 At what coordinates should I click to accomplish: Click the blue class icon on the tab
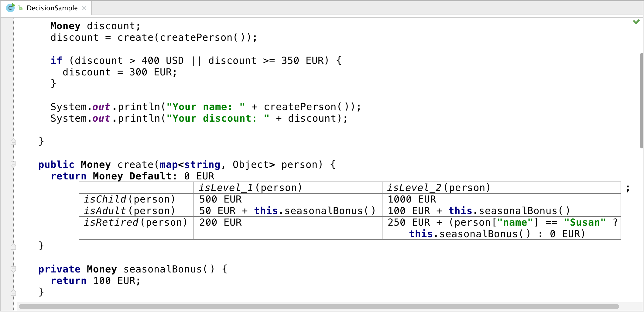tap(11, 8)
